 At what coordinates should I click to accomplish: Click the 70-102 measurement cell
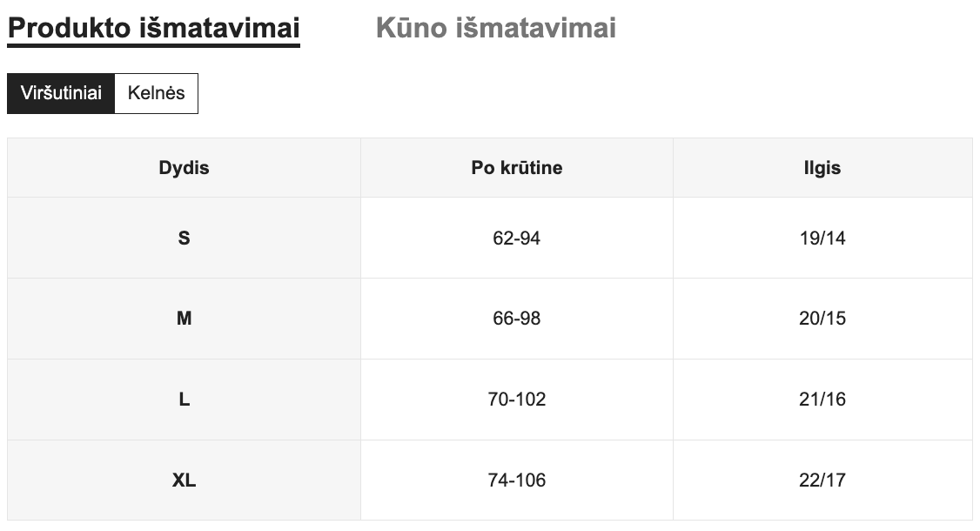pyautogui.click(x=517, y=399)
